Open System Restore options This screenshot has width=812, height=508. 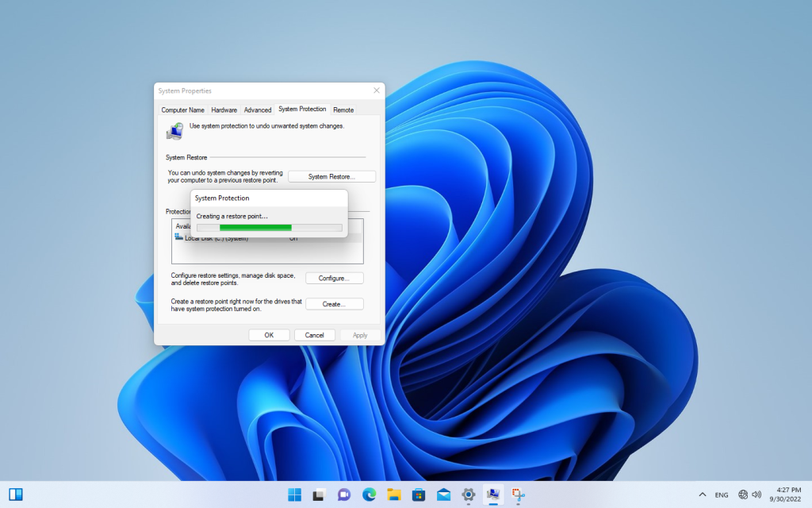(331, 176)
